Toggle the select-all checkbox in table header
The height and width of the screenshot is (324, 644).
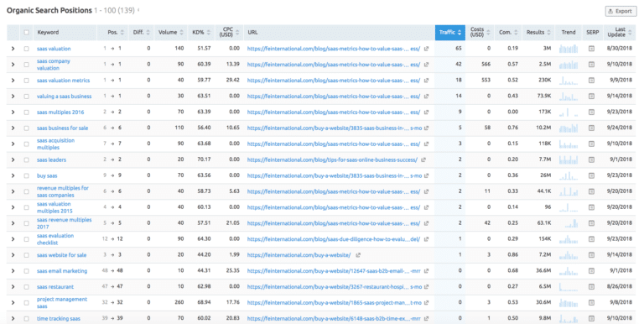tap(26, 33)
